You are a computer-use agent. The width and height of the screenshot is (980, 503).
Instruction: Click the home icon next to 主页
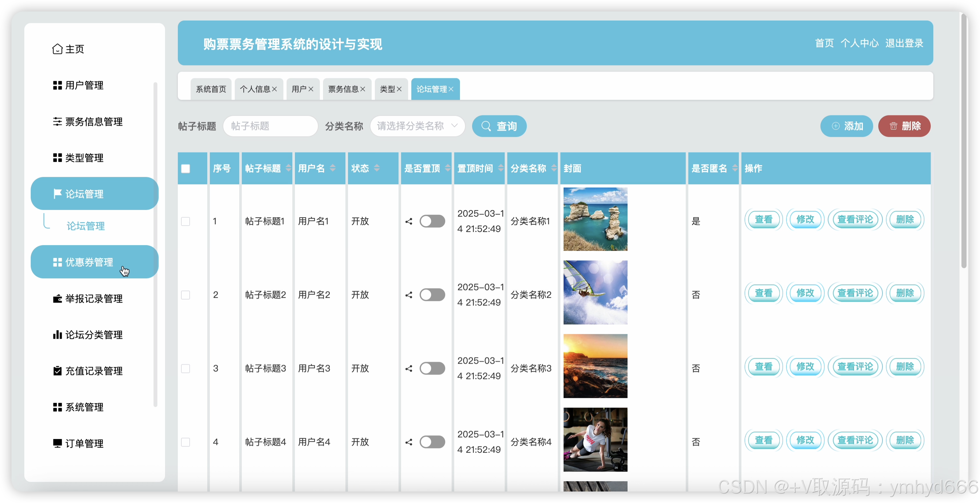[x=57, y=49]
